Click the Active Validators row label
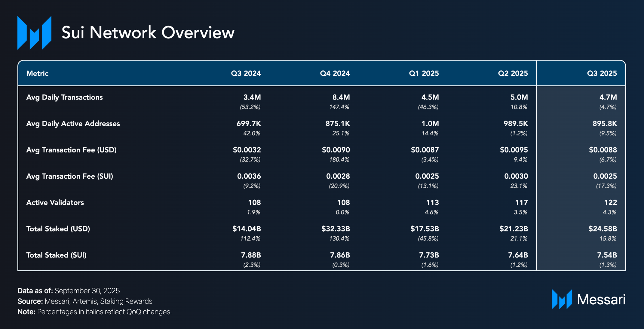The height and width of the screenshot is (329, 644). tap(55, 202)
